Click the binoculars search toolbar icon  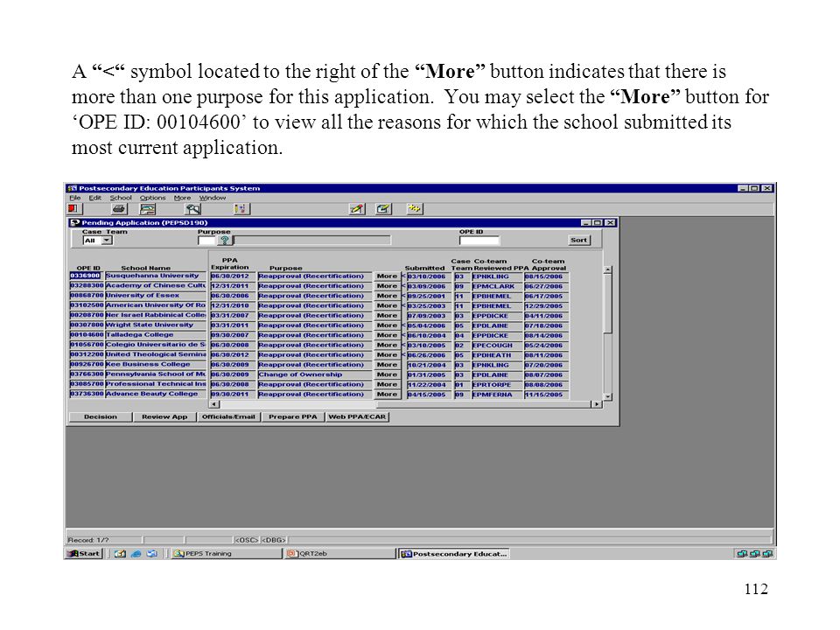point(192,209)
